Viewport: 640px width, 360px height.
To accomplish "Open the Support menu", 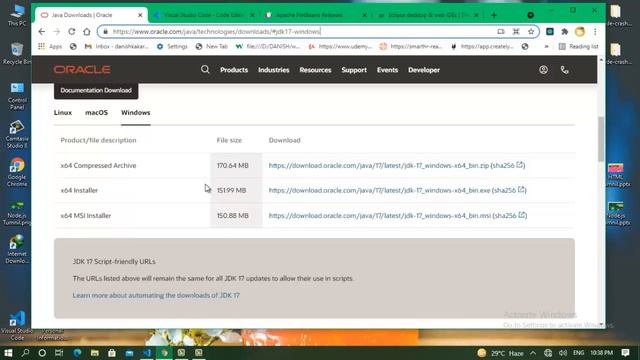I will tap(354, 70).
